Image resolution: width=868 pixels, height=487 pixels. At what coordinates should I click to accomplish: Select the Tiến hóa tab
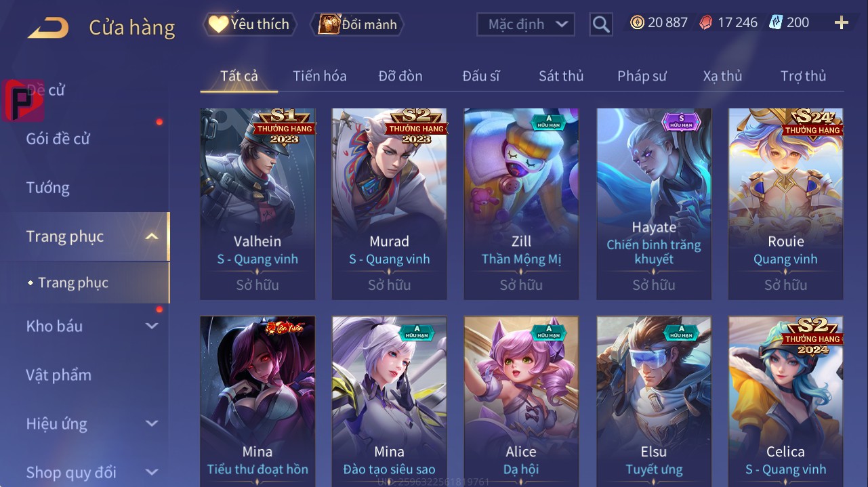[320, 76]
